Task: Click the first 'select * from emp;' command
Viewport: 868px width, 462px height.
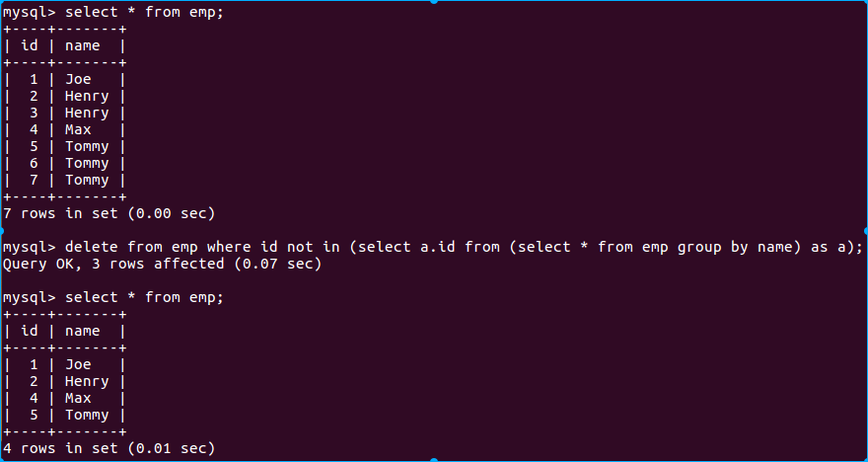Action: 144,12
